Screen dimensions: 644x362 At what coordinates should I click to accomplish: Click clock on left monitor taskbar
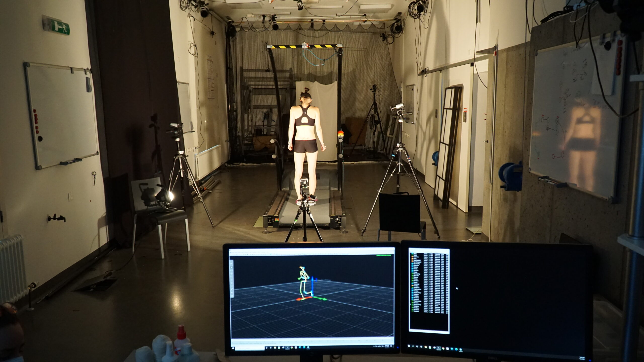tap(387, 346)
